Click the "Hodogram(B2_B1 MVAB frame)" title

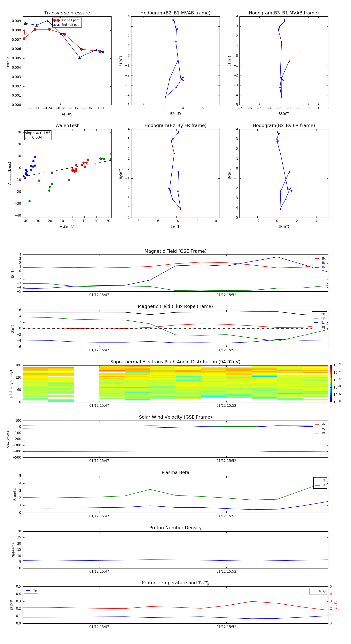click(175, 13)
